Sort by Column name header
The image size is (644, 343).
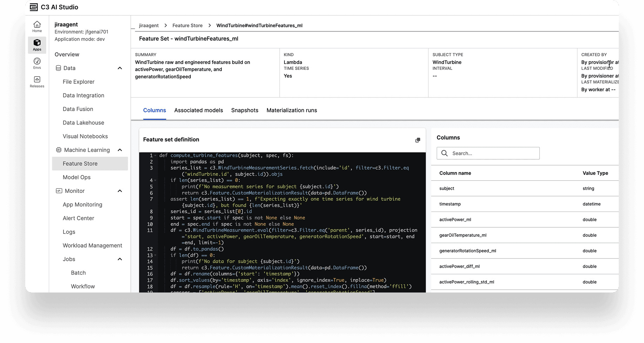coord(455,173)
